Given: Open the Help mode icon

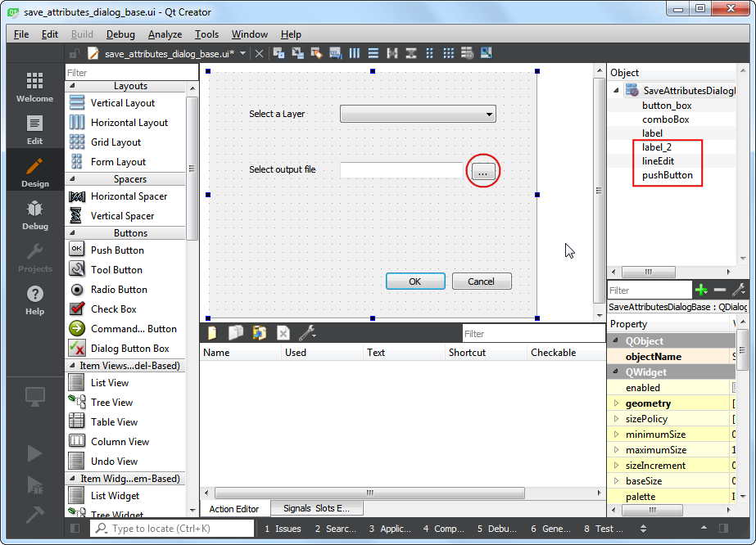Looking at the screenshot, I should point(34,300).
